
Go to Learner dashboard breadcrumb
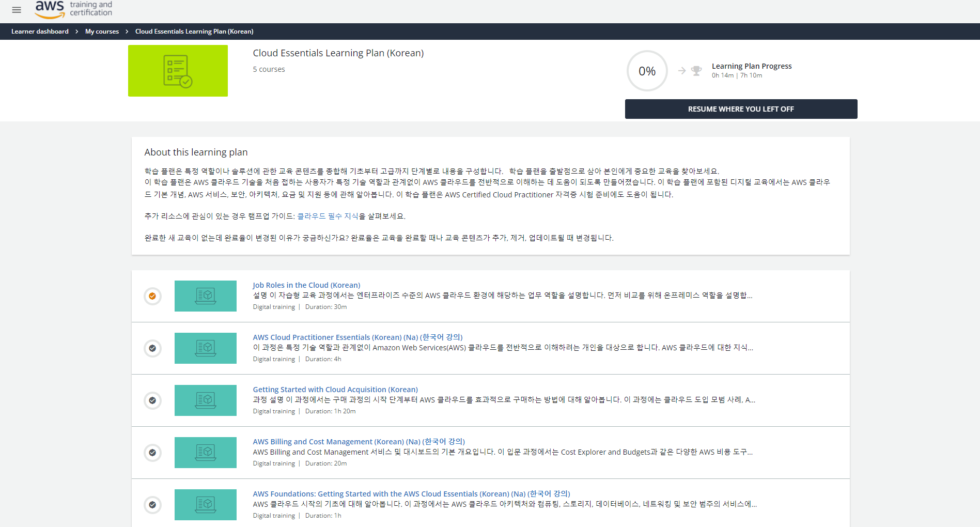(40, 32)
